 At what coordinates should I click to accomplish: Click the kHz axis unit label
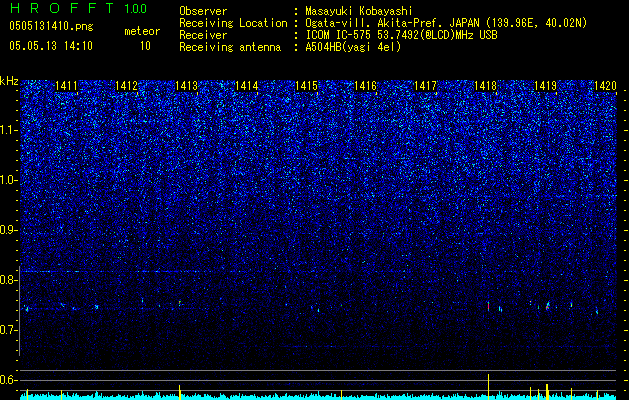[9, 81]
